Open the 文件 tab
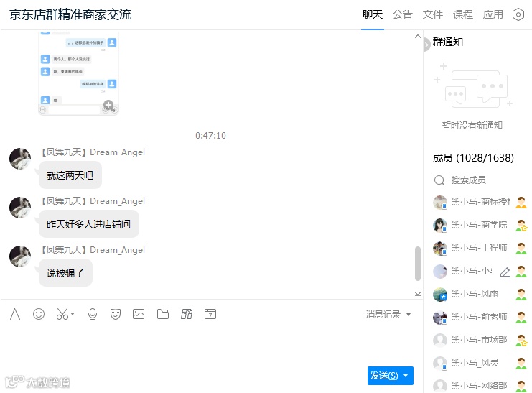Viewport: 532px width, 393px height. click(x=433, y=14)
